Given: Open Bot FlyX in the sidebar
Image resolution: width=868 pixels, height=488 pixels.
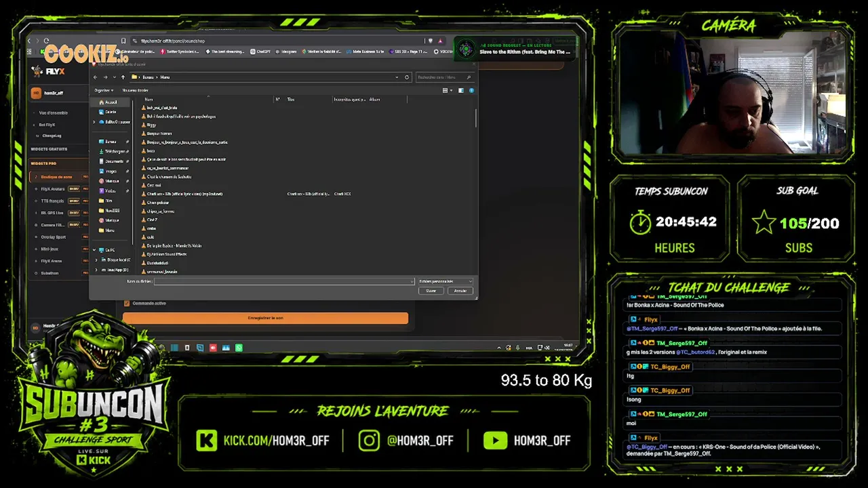Looking at the screenshot, I should [47, 125].
